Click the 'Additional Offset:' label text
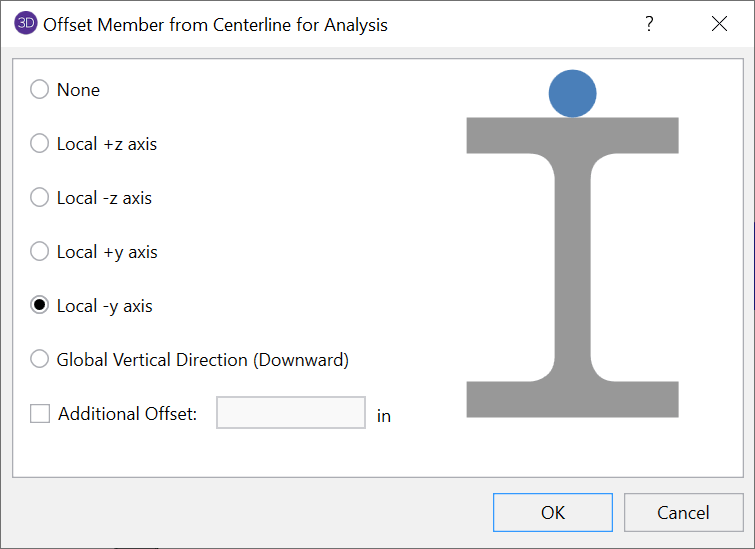This screenshot has width=755, height=549. pyautogui.click(x=127, y=414)
